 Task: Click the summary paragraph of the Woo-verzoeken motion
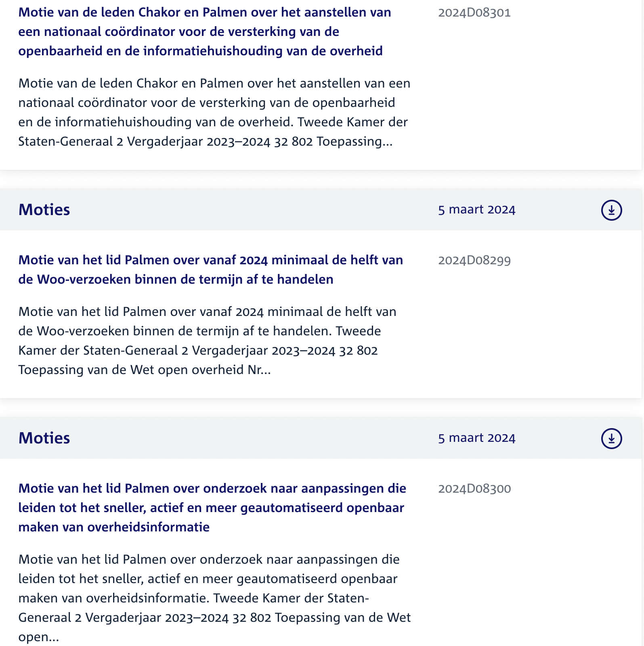[208, 341]
